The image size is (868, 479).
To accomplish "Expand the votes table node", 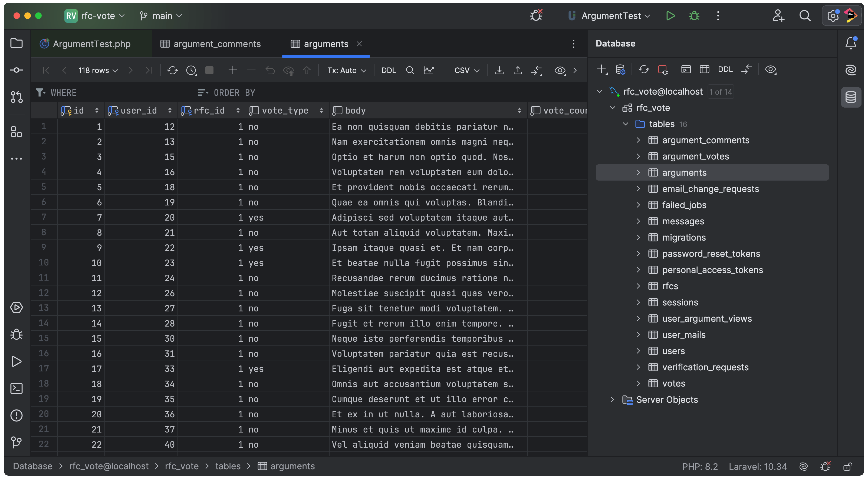I will [x=638, y=383].
